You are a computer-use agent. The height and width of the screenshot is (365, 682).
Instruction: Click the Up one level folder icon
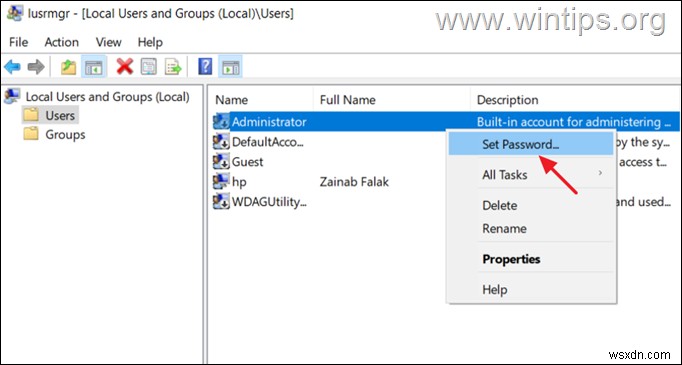[x=68, y=67]
